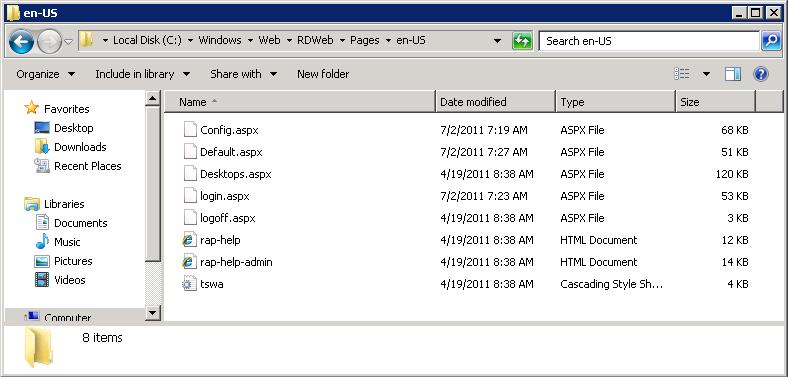Screen dimensions: 788x377
Task: Open the address bar history dropdown
Action: (x=497, y=41)
